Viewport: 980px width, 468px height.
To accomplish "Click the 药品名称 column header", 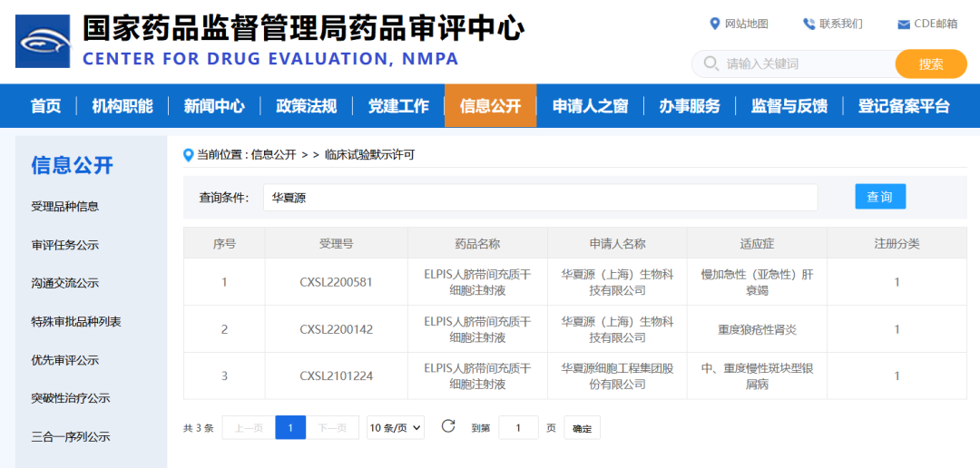I will pos(477,243).
